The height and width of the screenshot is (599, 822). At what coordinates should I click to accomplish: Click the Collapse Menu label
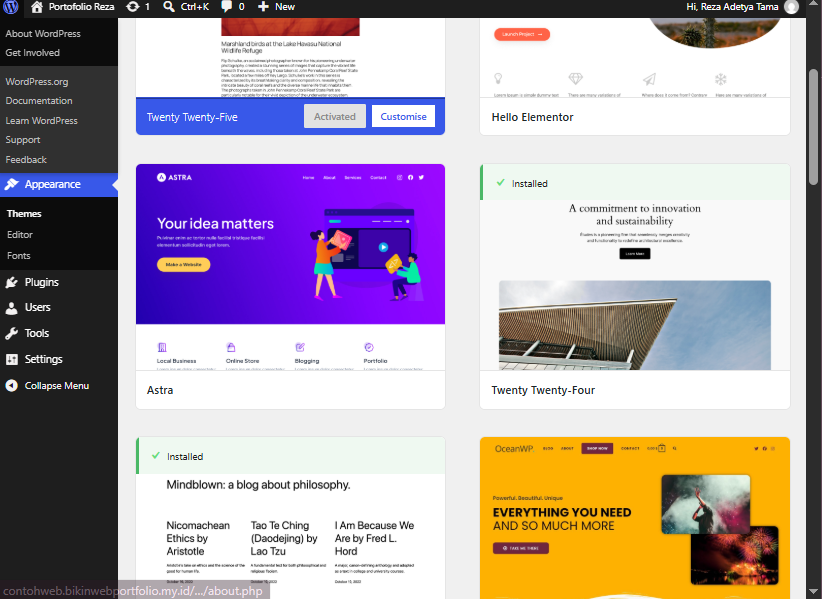point(57,386)
